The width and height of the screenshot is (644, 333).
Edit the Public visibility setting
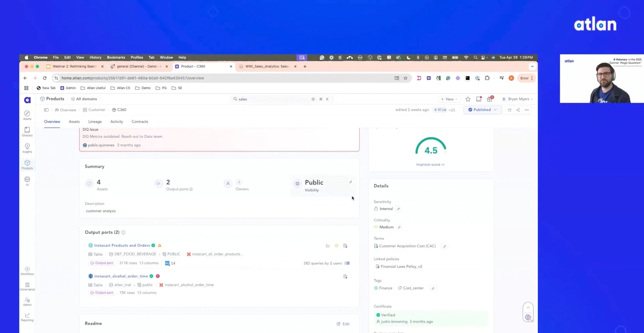[351, 182]
